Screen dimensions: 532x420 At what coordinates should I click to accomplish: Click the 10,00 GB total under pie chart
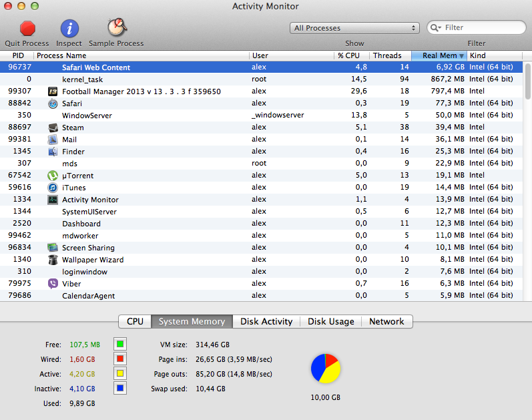pyautogui.click(x=325, y=397)
